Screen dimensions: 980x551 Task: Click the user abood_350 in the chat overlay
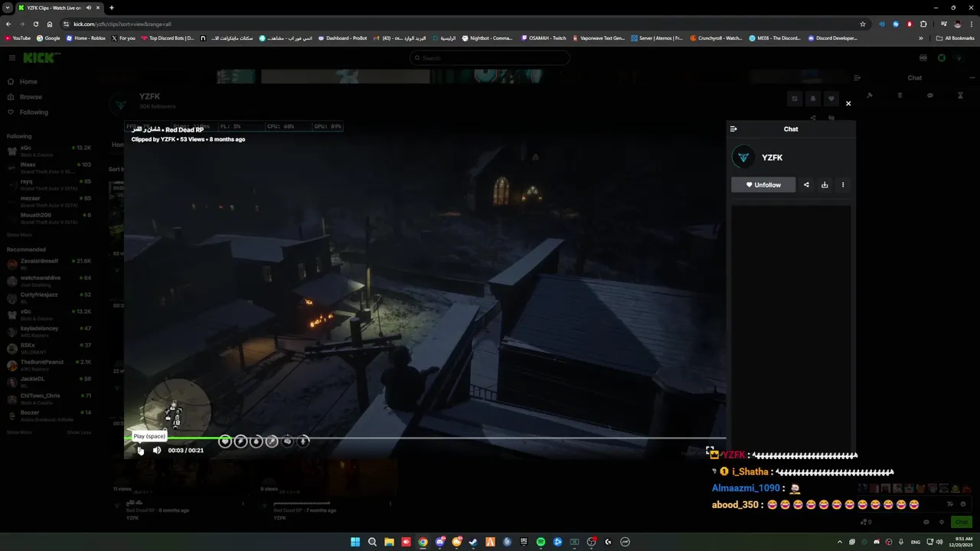[736, 505]
